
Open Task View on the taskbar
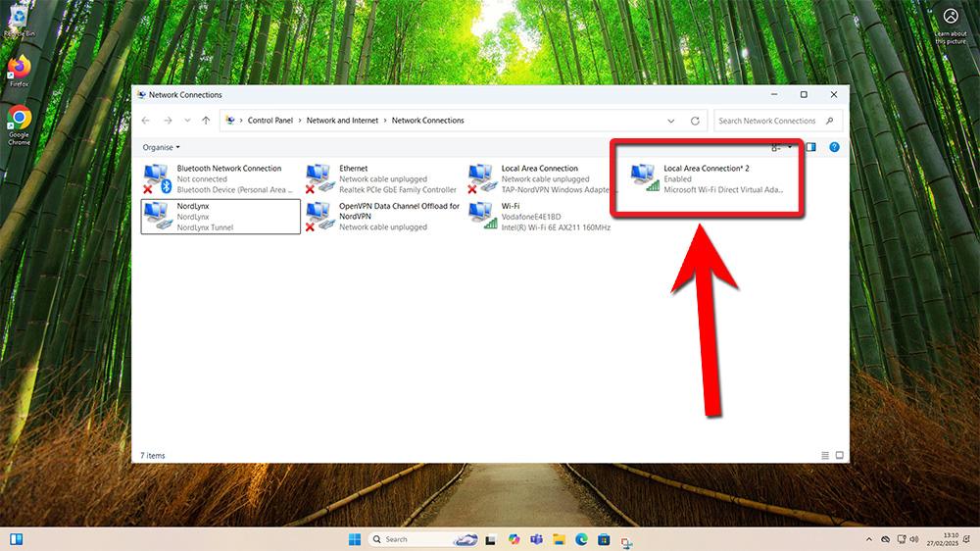[x=491, y=539]
